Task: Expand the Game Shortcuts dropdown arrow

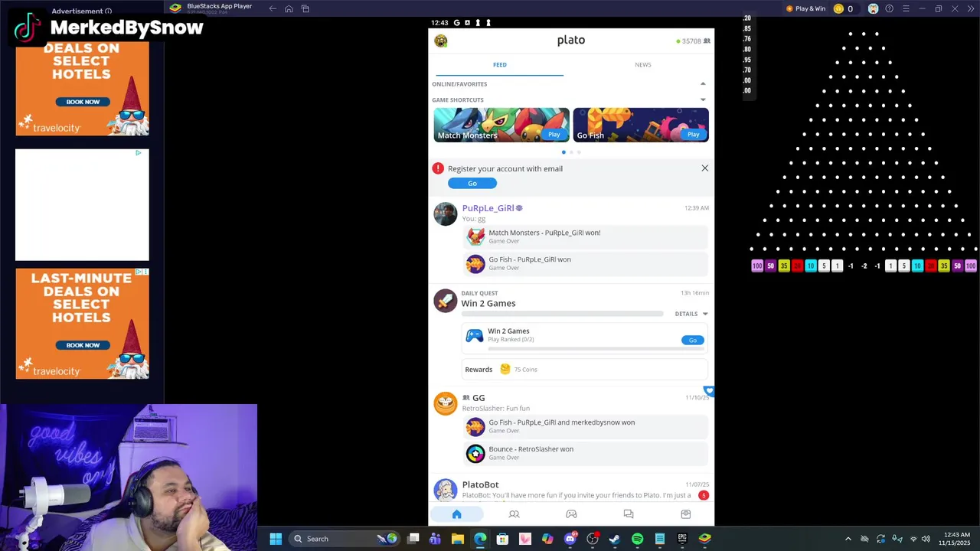Action: [x=703, y=99]
